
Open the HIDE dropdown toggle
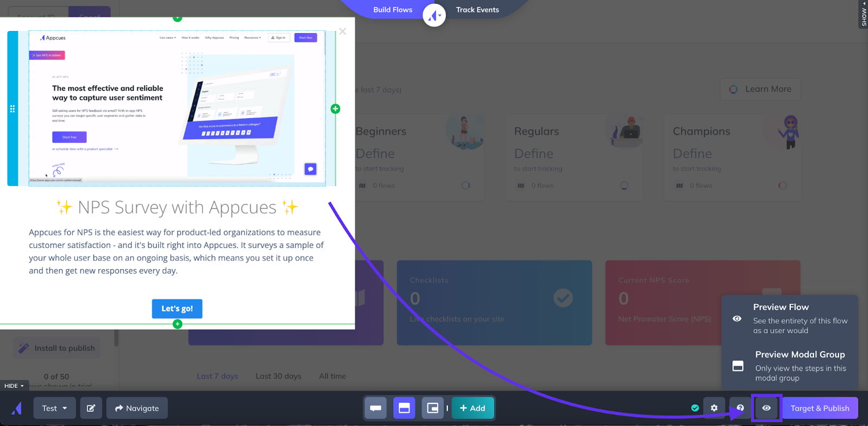pos(14,386)
